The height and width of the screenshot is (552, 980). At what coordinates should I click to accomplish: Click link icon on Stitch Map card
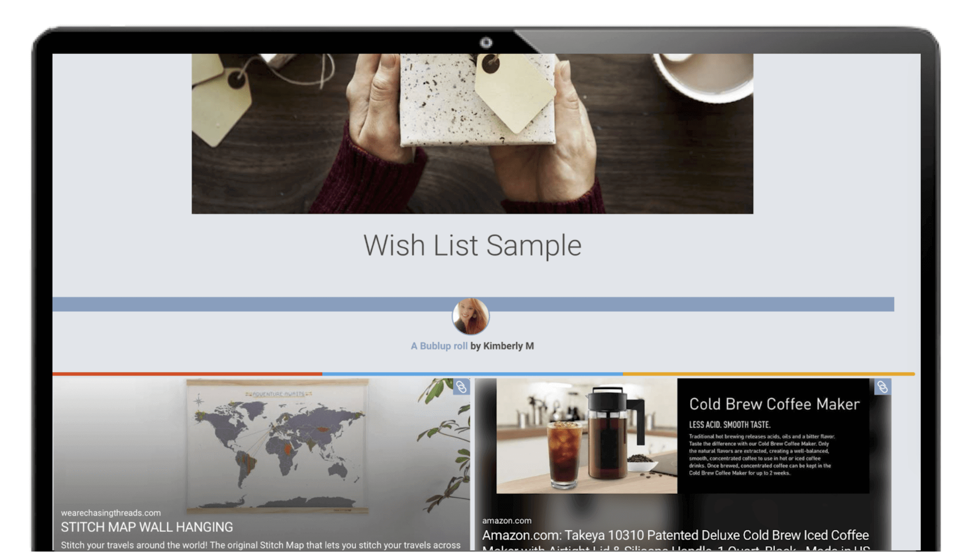pyautogui.click(x=461, y=387)
